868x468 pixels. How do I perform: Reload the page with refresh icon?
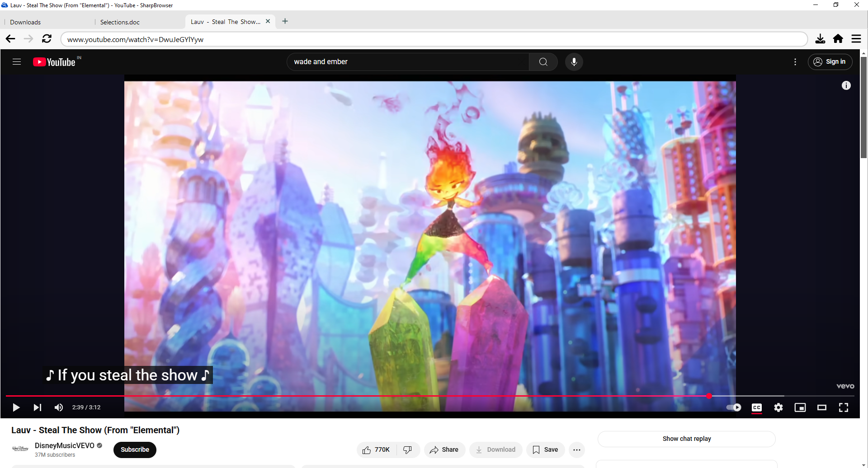tap(47, 39)
